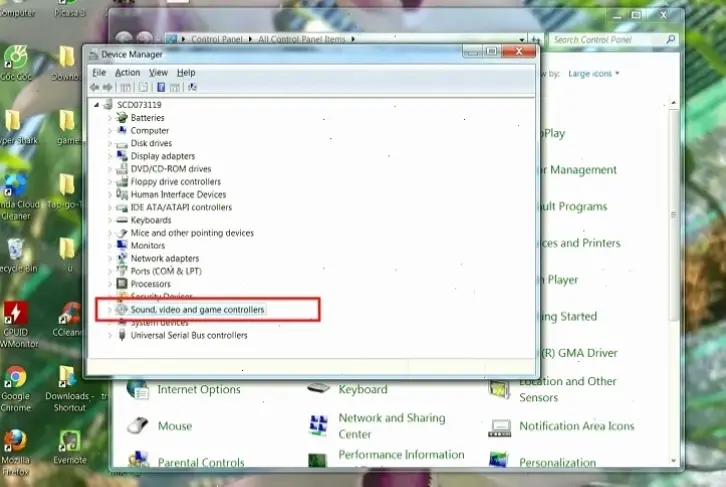Open the View menu in Device Manager
The width and height of the screenshot is (726, 487).
(158, 72)
